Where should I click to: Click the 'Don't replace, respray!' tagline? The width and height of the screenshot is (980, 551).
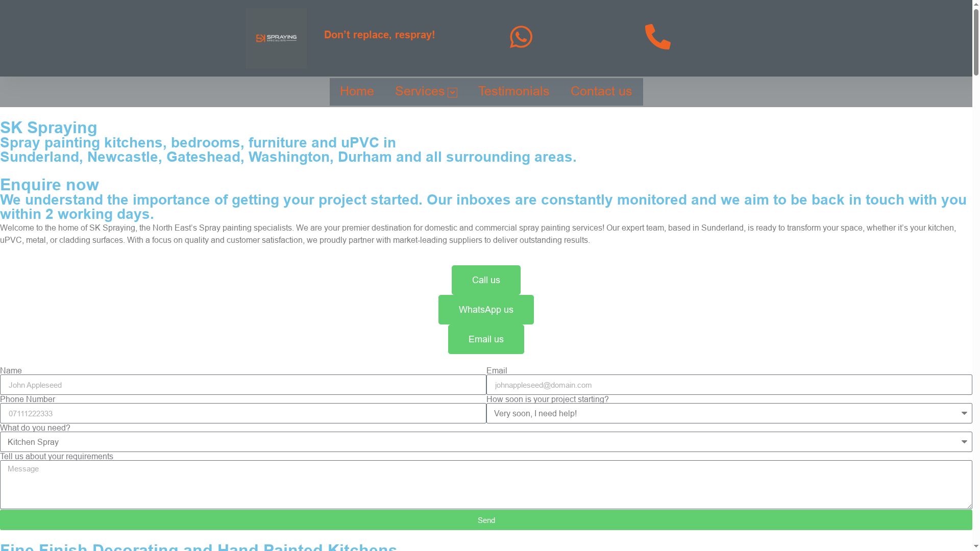pos(380,35)
